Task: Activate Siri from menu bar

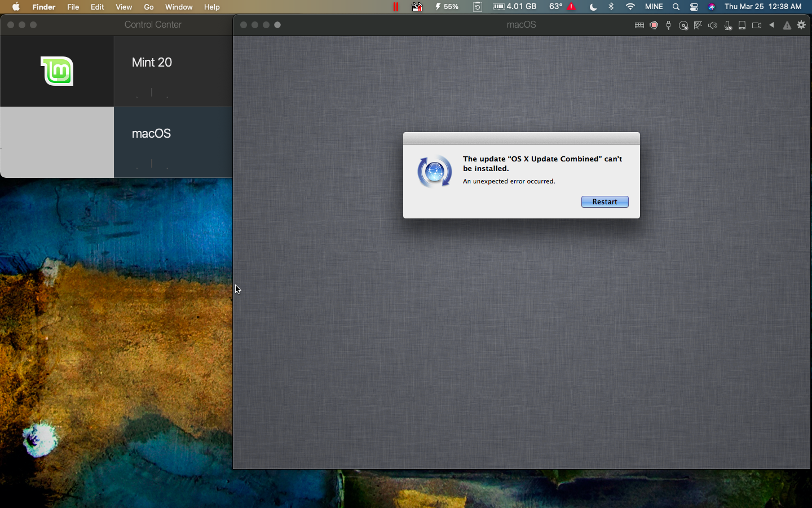Action: [x=712, y=7]
